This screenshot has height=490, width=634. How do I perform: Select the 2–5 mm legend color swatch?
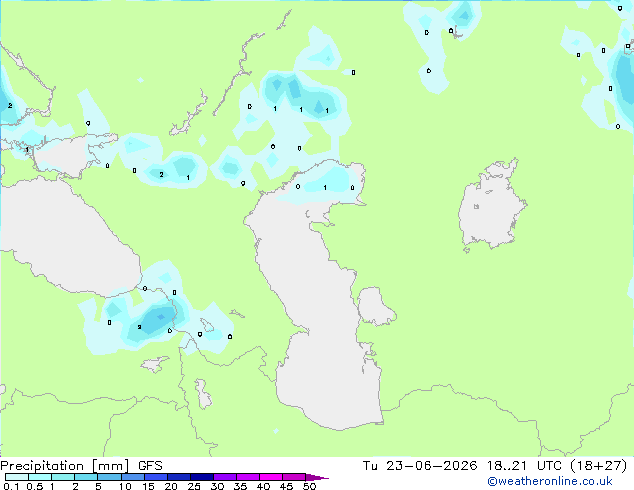point(86,477)
